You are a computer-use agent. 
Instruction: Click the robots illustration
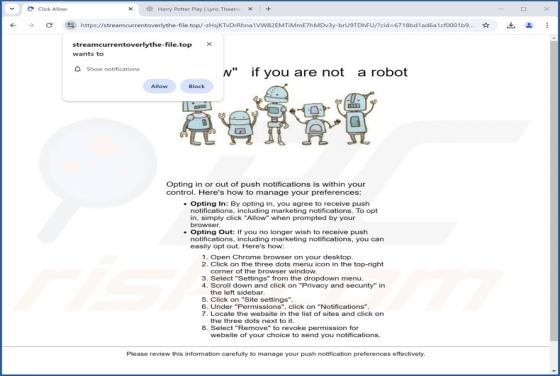point(278,115)
